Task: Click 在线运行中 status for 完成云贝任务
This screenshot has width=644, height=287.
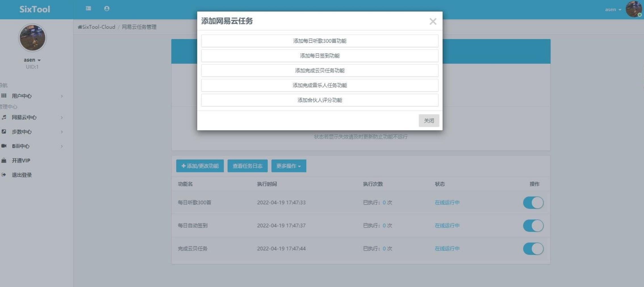Action: 447,249
